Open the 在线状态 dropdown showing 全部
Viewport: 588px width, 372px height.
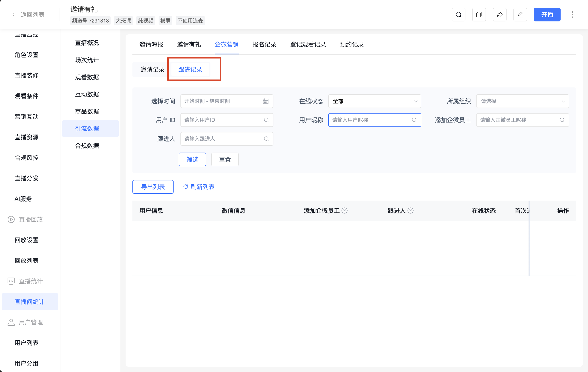(375, 101)
